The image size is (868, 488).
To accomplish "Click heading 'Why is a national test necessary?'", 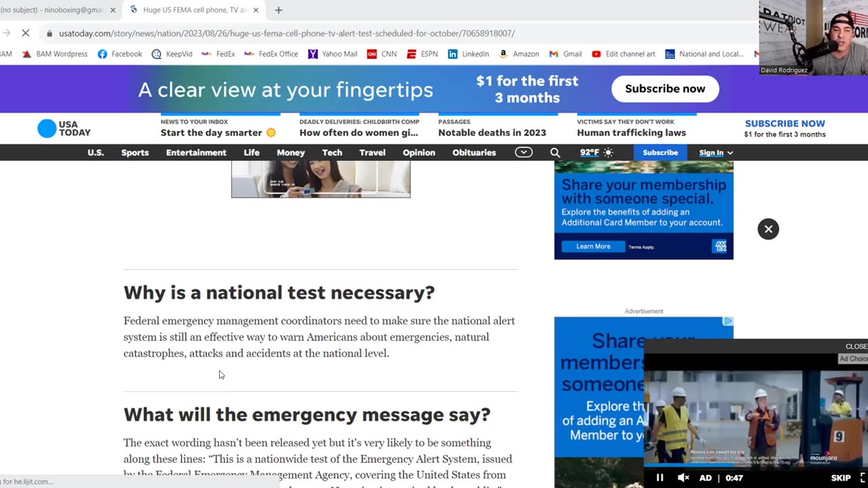I will 279,293.
